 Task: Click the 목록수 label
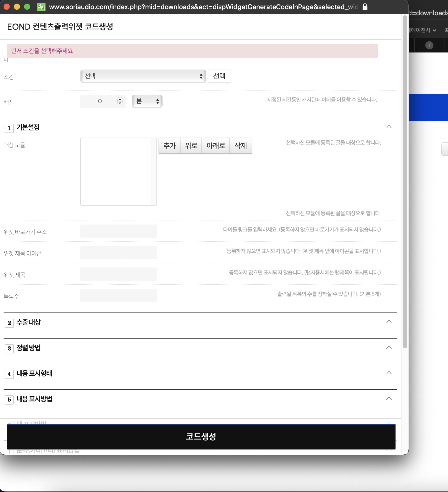[x=11, y=296]
